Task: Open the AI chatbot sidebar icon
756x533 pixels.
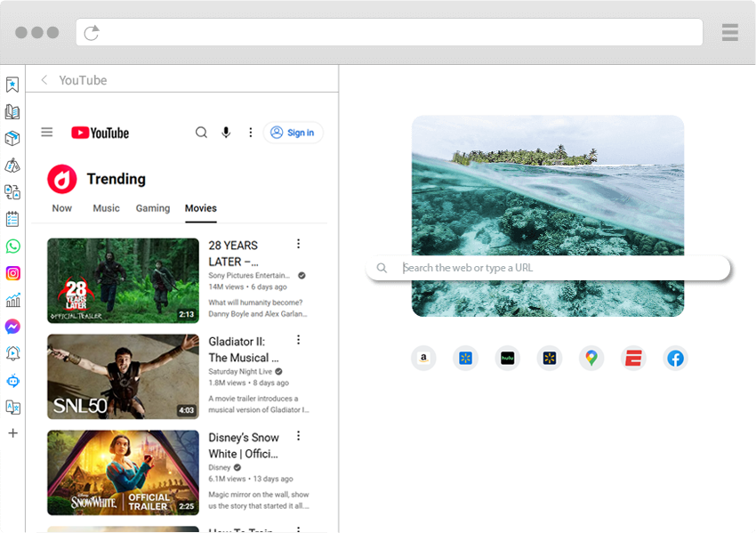Action: pos(12,380)
